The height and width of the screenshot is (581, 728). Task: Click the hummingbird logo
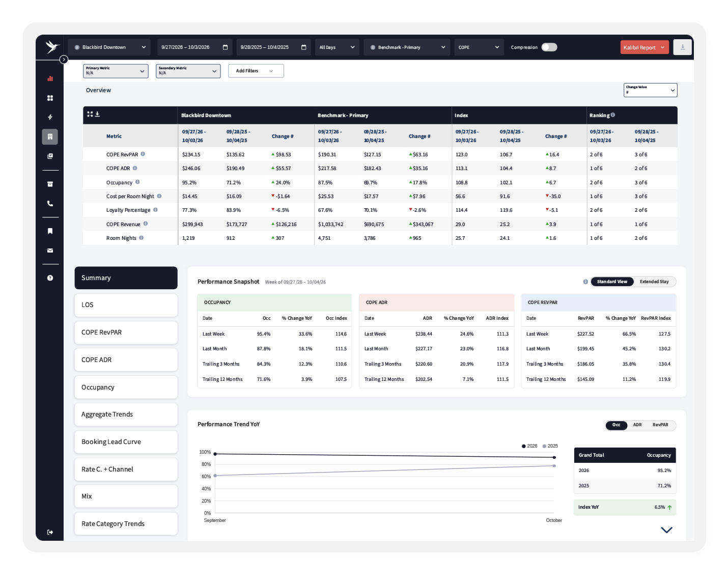(52, 47)
